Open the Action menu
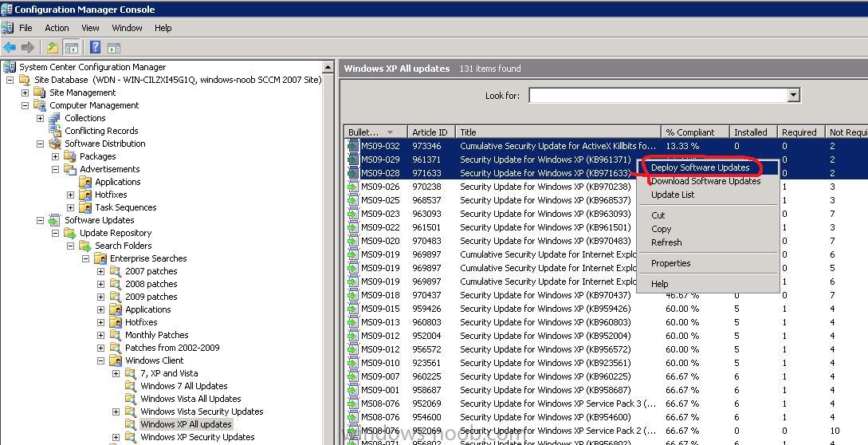The width and height of the screenshot is (868, 445). 57,28
